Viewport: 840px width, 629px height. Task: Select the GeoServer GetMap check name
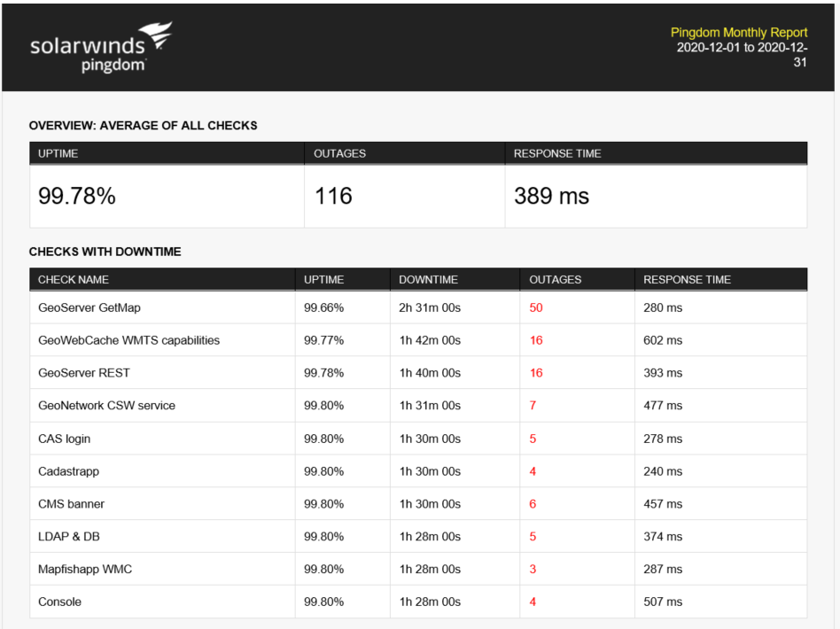click(x=89, y=308)
